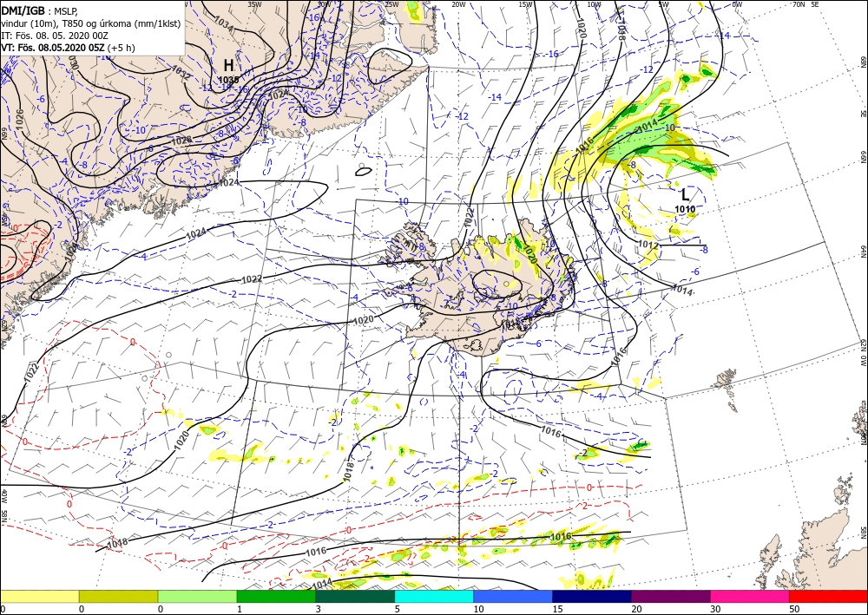Click the navy blue legend swatch
This screenshot has width=868, height=615.
point(592,596)
